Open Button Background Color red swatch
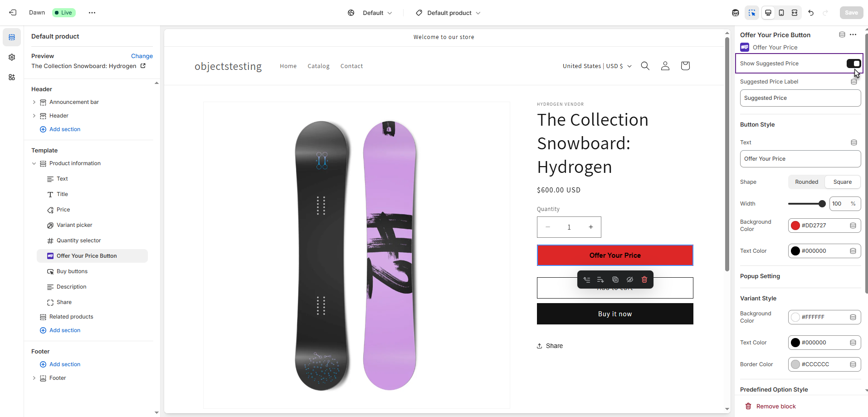Screen dimensions: 868x417 795,226
